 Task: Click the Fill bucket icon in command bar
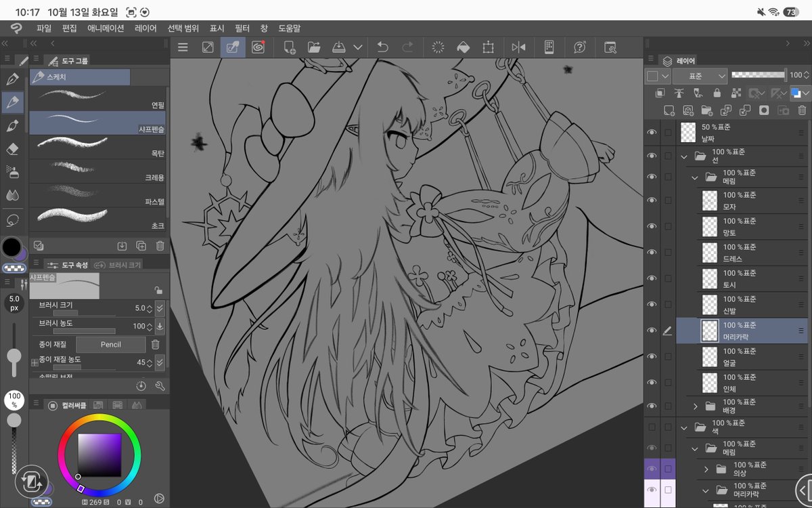(463, 47)
